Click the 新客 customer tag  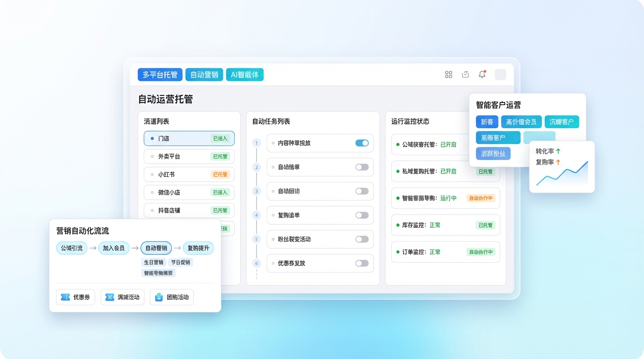pos(487,122)
